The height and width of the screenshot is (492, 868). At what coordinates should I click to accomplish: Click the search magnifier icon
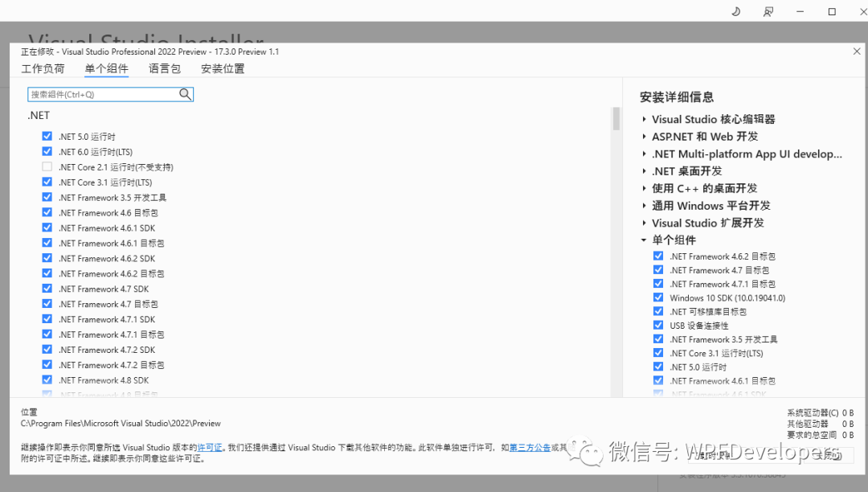point(186,95)
